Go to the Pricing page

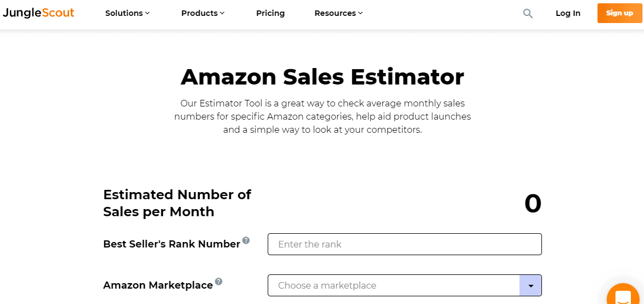pyautogui.click(x=270, y=13)
